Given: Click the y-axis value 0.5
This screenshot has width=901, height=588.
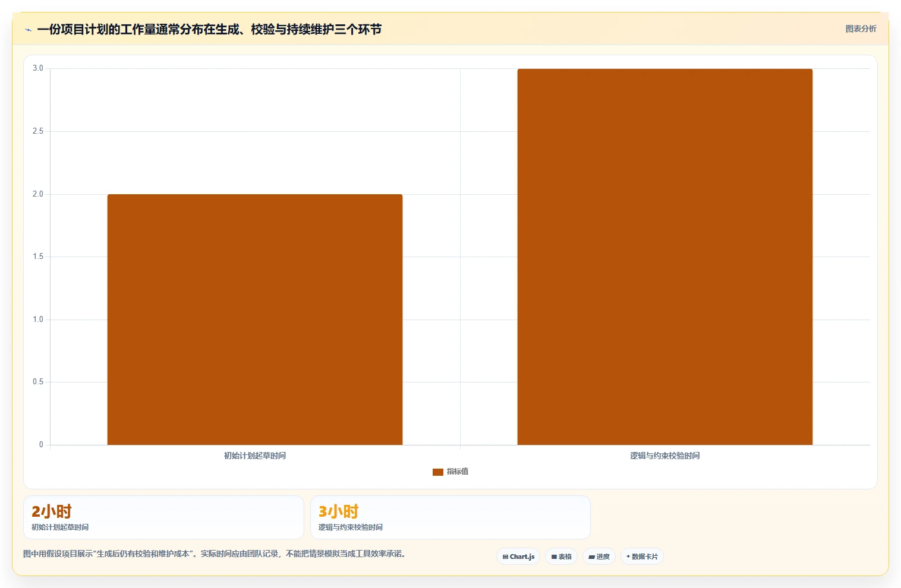Looking at the screenshot, I should click(38, 382).
